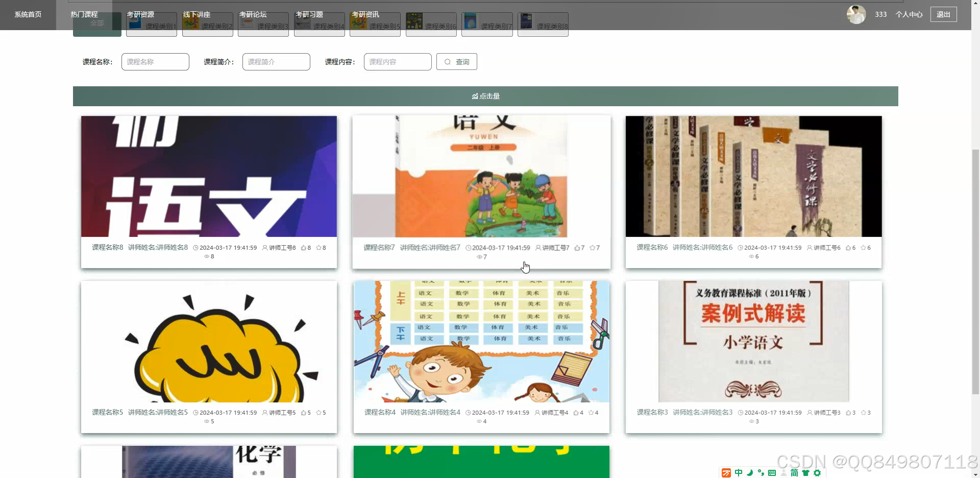Click the thumbs-up icon on 课程名称6 card
980x478 pixels.
pyautogui.click(x=848, y=248)
